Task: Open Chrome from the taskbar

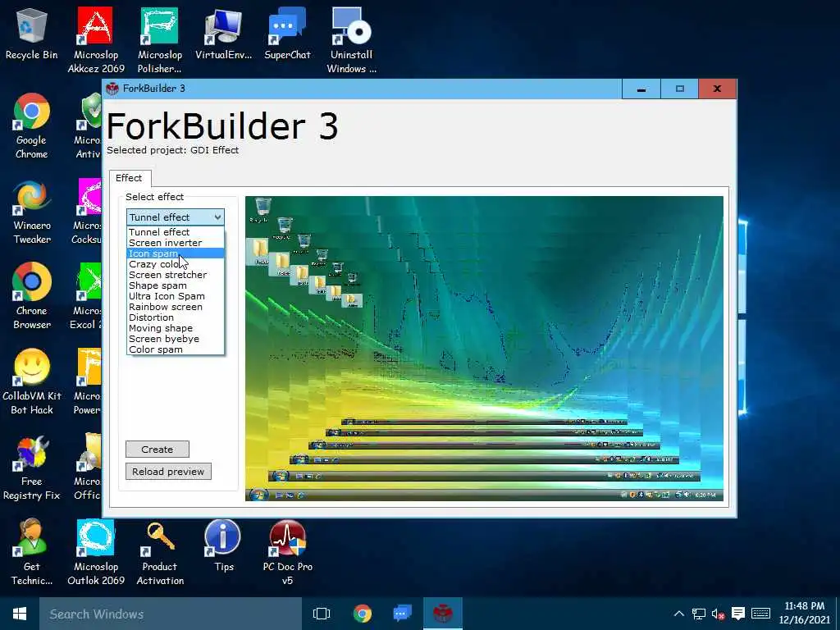Action: tap(363, 614)
